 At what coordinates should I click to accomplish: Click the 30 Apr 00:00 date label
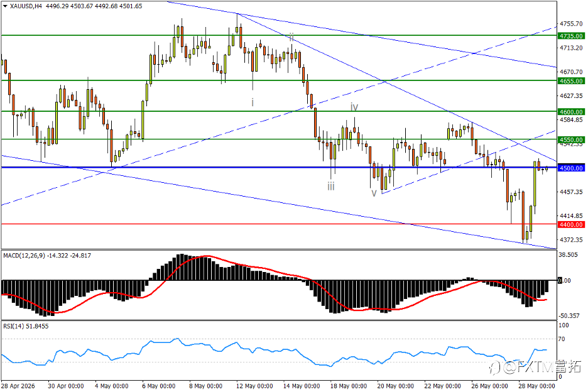[66, 386]
